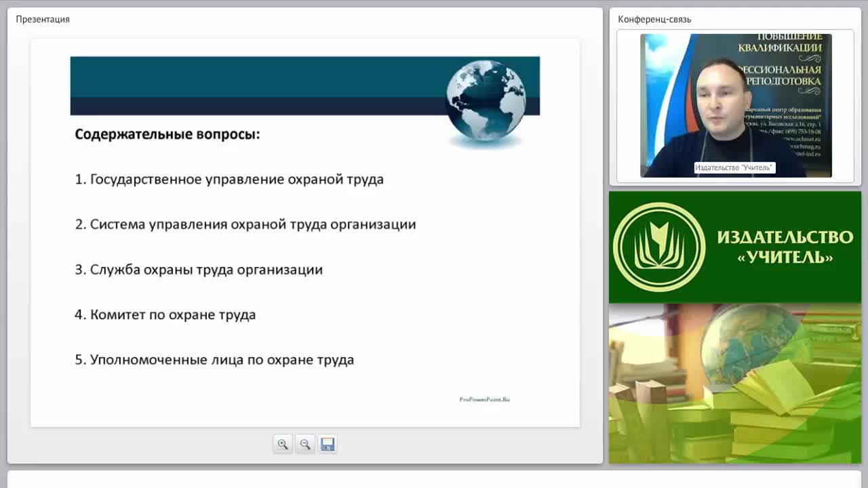868x488 pixels.
Task: Open the Издательство "Учитель" banner
Action: click(735, 247)
